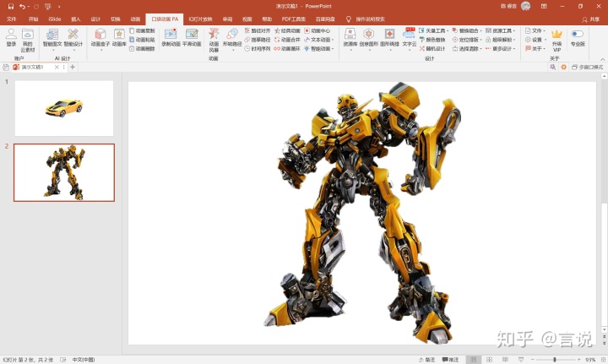The height and width of the screenshot is (364, 608).
Task: Click 颜色替换 color replace
Action: pos(432,40)
